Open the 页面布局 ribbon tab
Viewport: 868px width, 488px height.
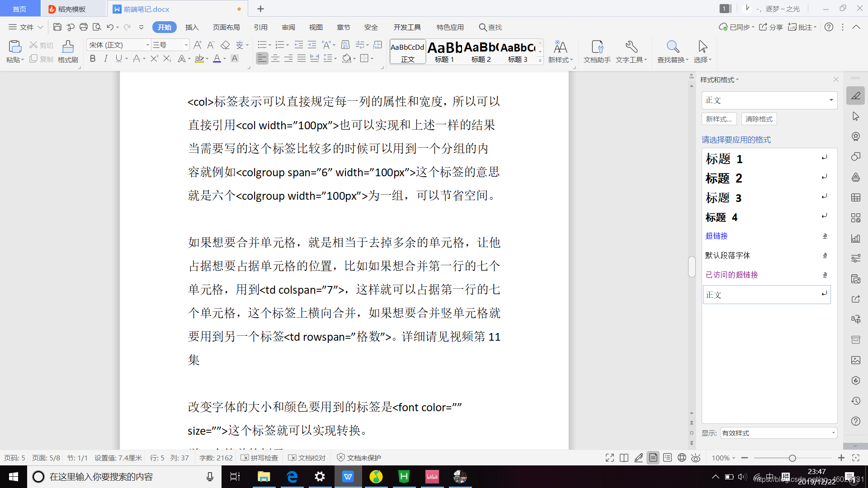tap(226, 27)
